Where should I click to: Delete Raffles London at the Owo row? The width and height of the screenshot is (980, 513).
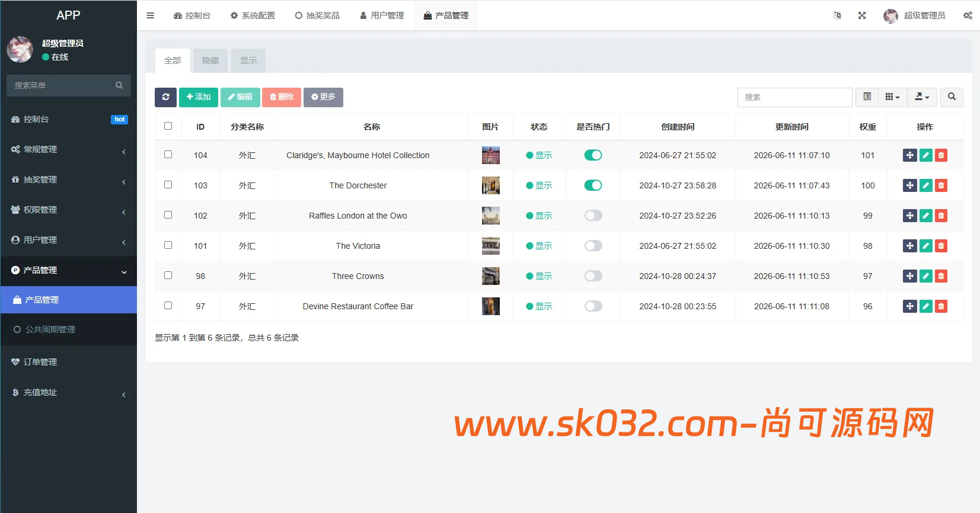pyautogui.click(x=941, y=216)
